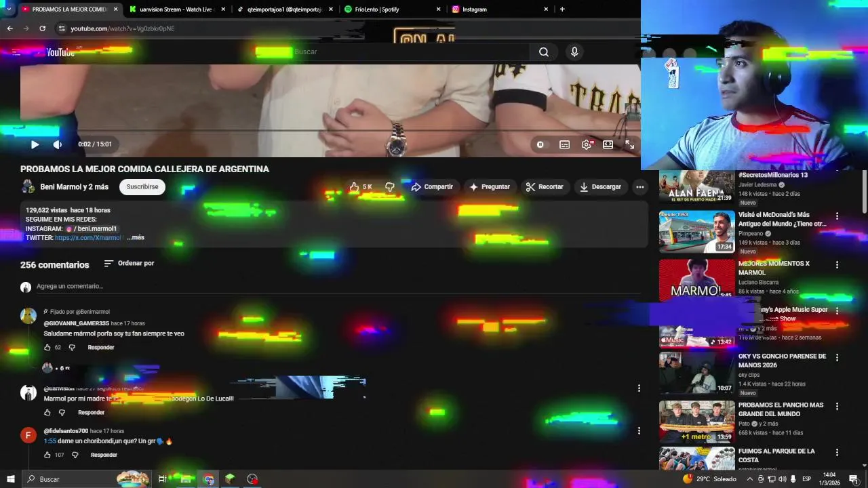Reload the page in the browser
This screenshot has height=488, width=868.
click(42, 28)
